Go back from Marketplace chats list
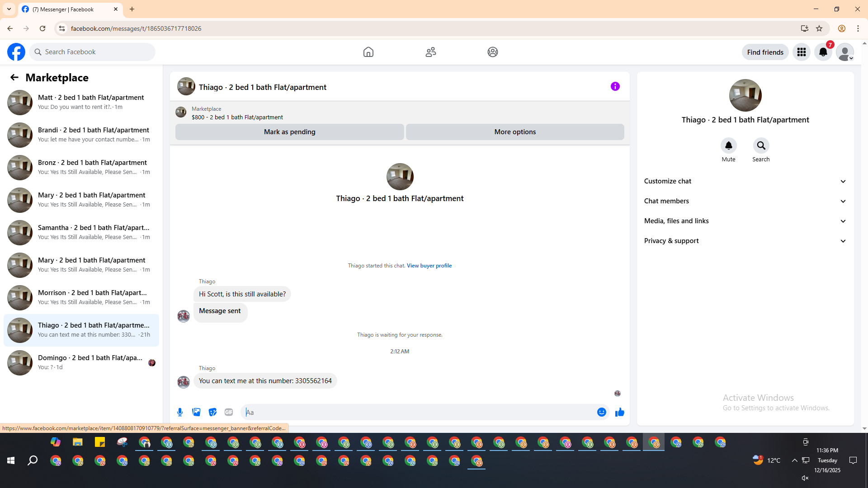Image resolution: width=868 pixels, height=488 pixels. [x=14, y=77]
